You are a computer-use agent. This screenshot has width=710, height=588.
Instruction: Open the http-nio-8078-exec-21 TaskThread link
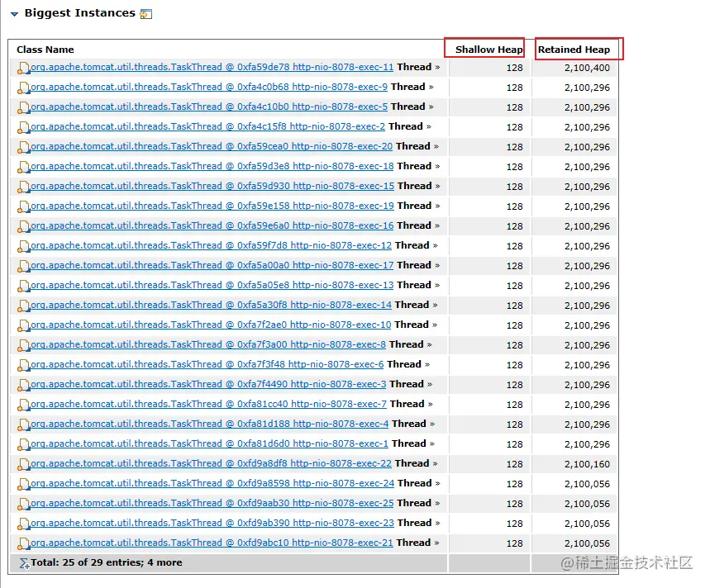tap(212, 543)
